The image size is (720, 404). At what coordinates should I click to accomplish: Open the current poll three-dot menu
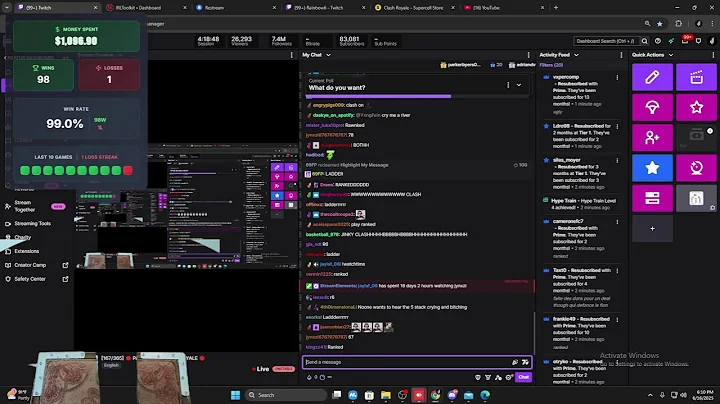tap(508, 85)
